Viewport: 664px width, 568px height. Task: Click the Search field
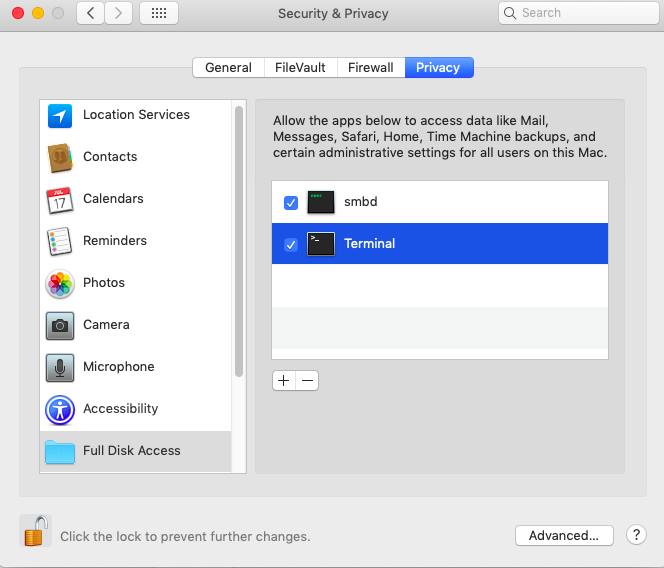tap(572, 13)
